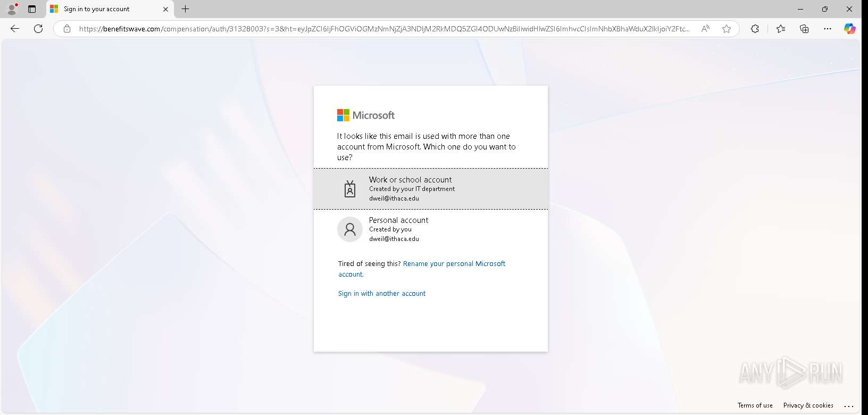Open the tab actions menu icon
This screenshot has width=868, height=415.
coord(32,9)
